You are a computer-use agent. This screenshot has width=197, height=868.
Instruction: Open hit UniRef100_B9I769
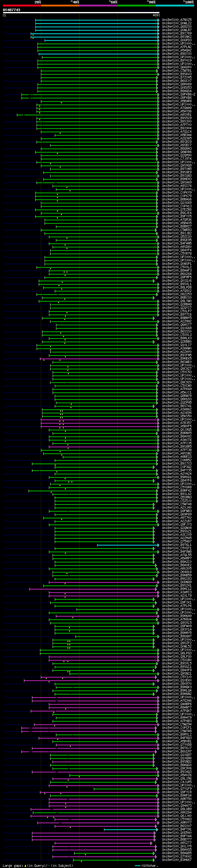pos(176,33)
